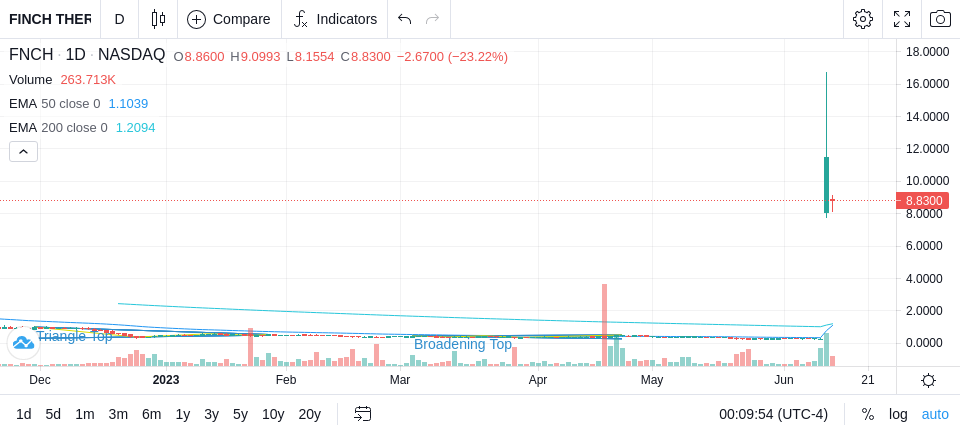Open the candlestick chart style selector
The width and height of the screenshot is (960, 433).
158,19
